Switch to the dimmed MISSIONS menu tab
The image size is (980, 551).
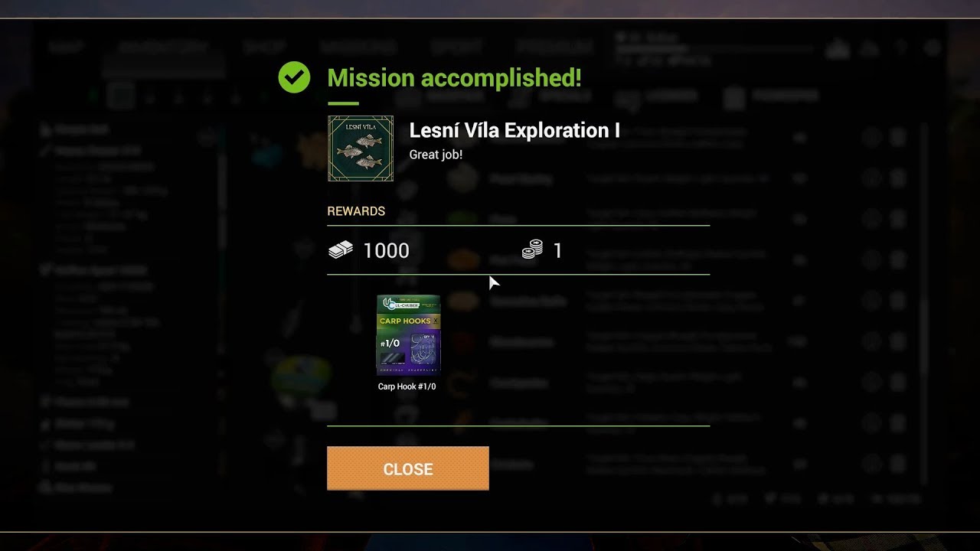pyautogui.click(x=358, y=47)
